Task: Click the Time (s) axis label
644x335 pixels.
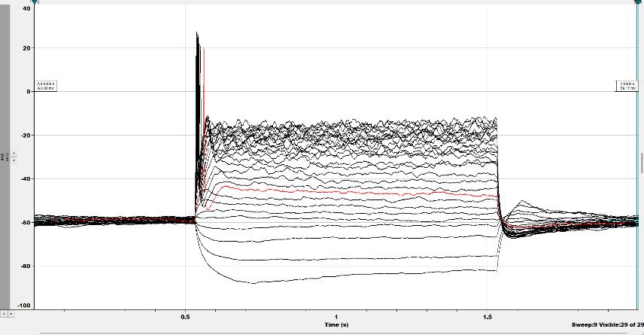Action: (336, 324)
